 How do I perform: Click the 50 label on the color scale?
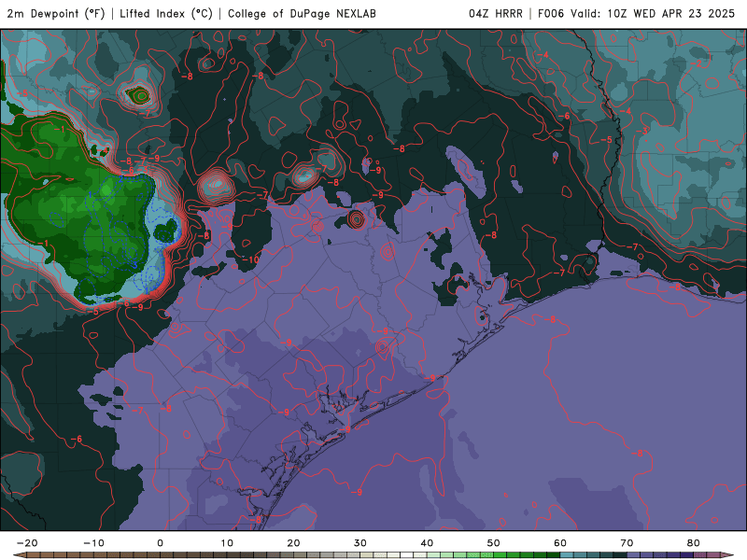tap(494, 543)
